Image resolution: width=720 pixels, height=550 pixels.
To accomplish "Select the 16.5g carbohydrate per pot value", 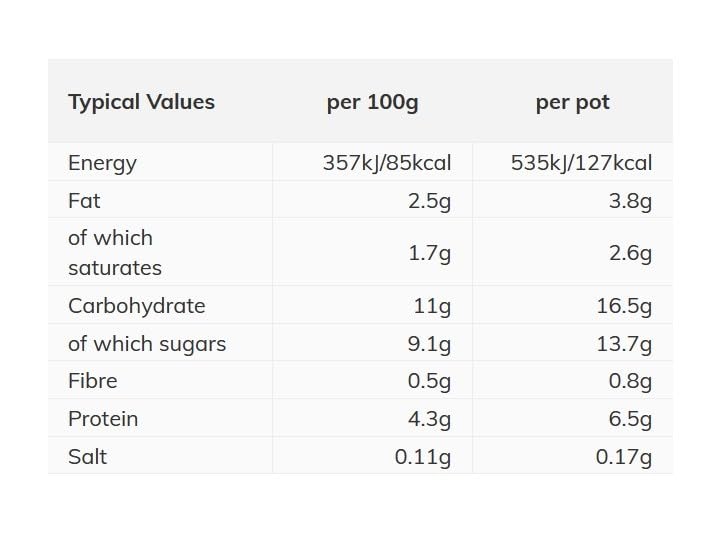I will point(624,306).
